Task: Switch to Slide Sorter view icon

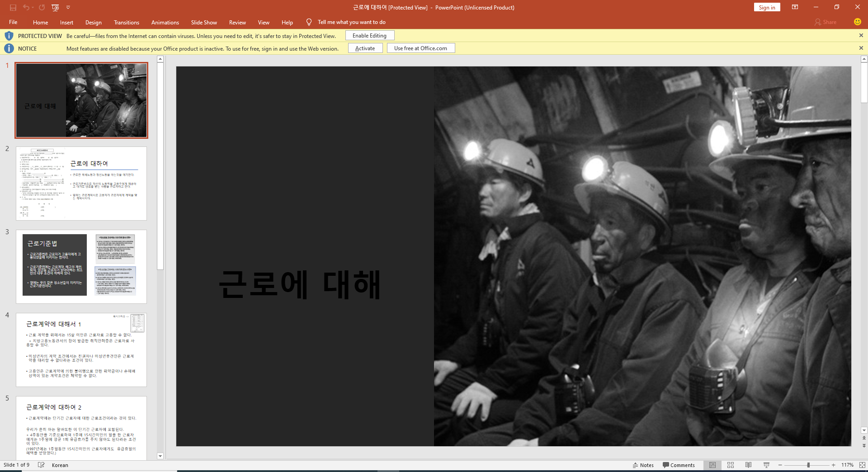Action: coord(731,465)
